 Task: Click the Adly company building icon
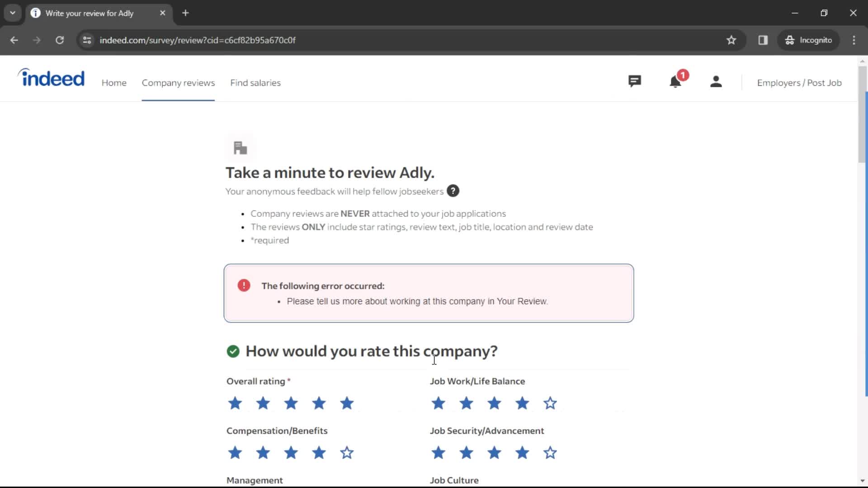click(x=240, y=148)
